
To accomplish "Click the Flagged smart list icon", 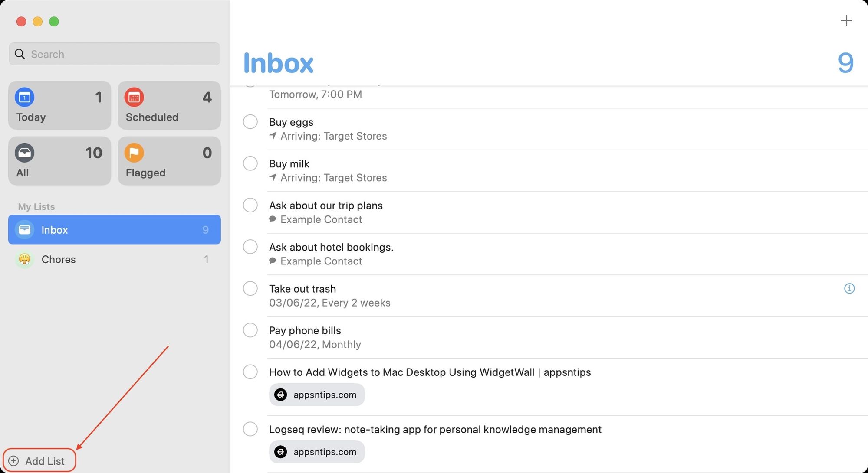I will pos(134,153).
